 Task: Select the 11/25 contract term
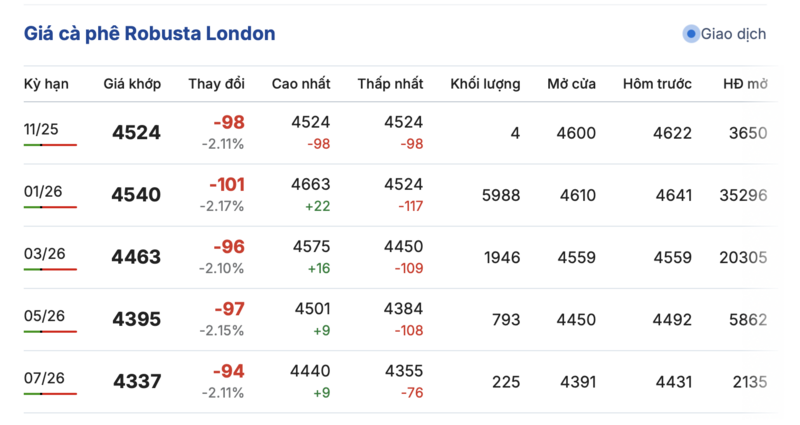(x=43, y=128)
